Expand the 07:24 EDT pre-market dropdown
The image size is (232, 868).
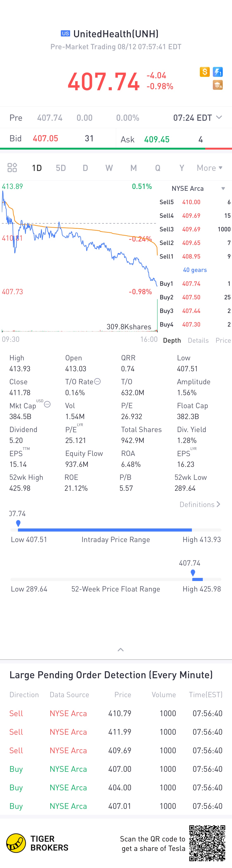pyautogui.click(x=219, y=117)
